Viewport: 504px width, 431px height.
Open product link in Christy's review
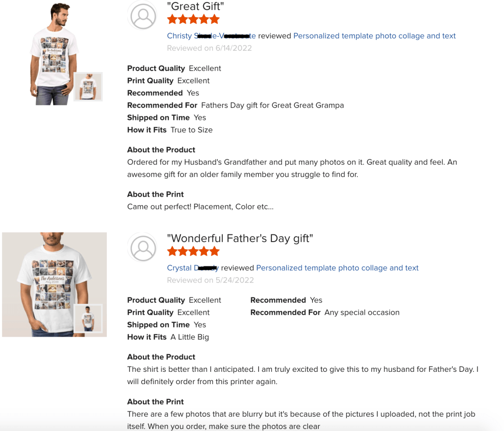tap(374, 36)
